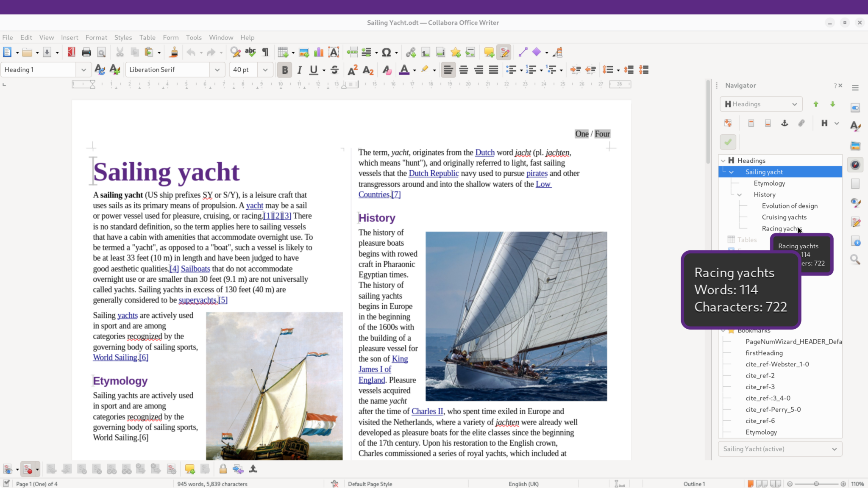Open the Gallery panel in the sidebar
The height and width of the screenshot is (488, 868).
pyautogui.click(x=855, y=146)
